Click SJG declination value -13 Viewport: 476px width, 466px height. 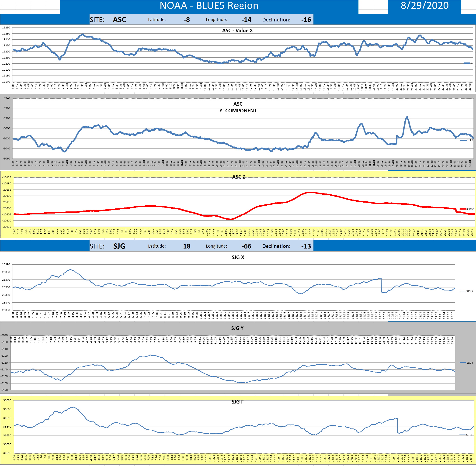click(306, 246)
